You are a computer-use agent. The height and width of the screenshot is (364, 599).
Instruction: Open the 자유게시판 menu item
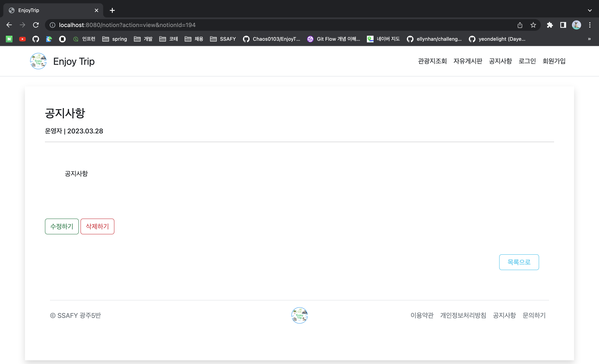pyautogui.click(x=468, y=61)
